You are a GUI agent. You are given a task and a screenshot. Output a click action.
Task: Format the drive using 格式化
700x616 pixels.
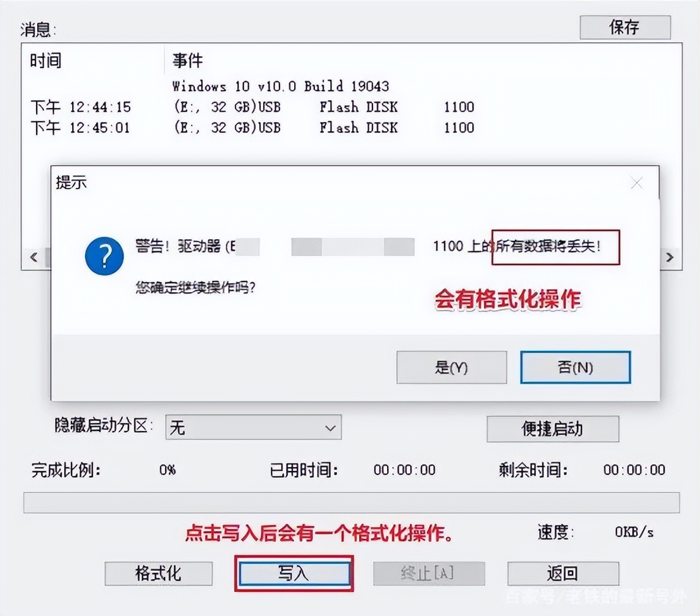click(x=158, y=573)
